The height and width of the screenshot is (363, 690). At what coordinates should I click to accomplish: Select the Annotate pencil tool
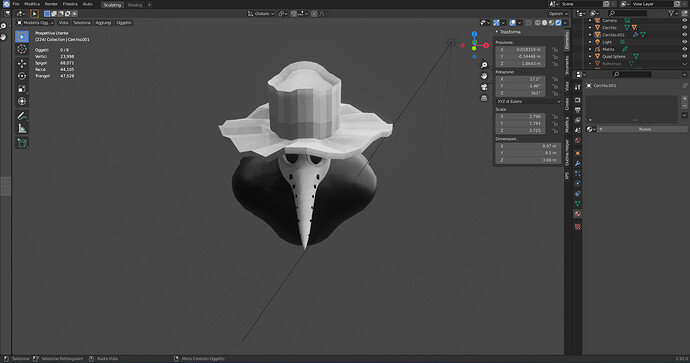[22, 116]
